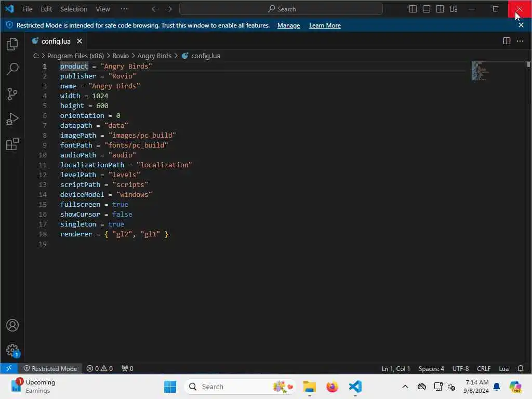Viewport: 532px width, 399px height.
Task: Select the config.lua editor tab
Action: pyautogui.click(x=56, y=41)
